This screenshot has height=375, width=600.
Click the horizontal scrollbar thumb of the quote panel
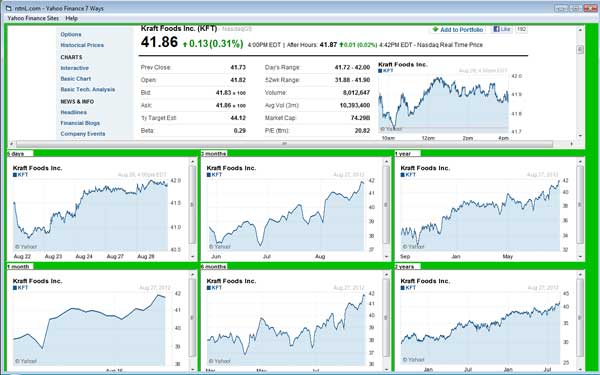284,144
